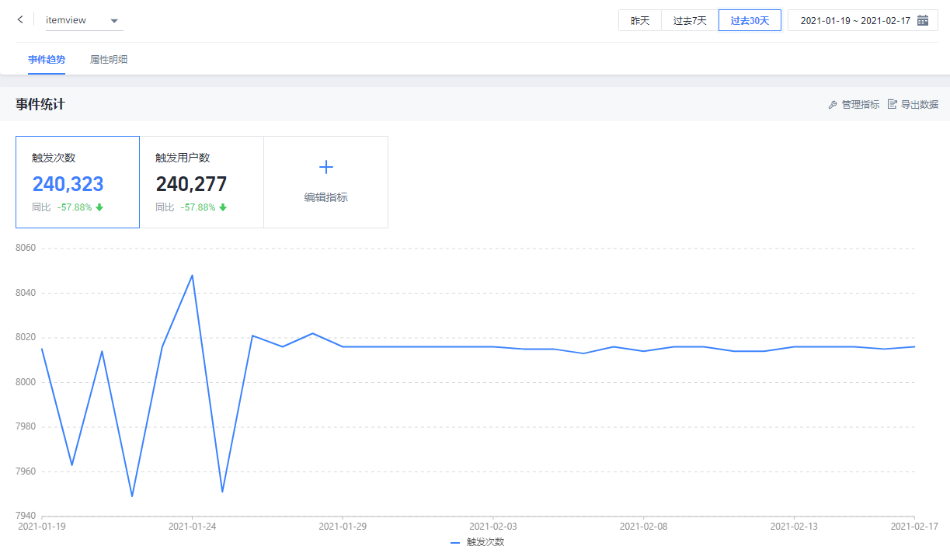Select the 触发次数 metric card
This screenshot has width=950, height=560.
[x=78, y=182]
